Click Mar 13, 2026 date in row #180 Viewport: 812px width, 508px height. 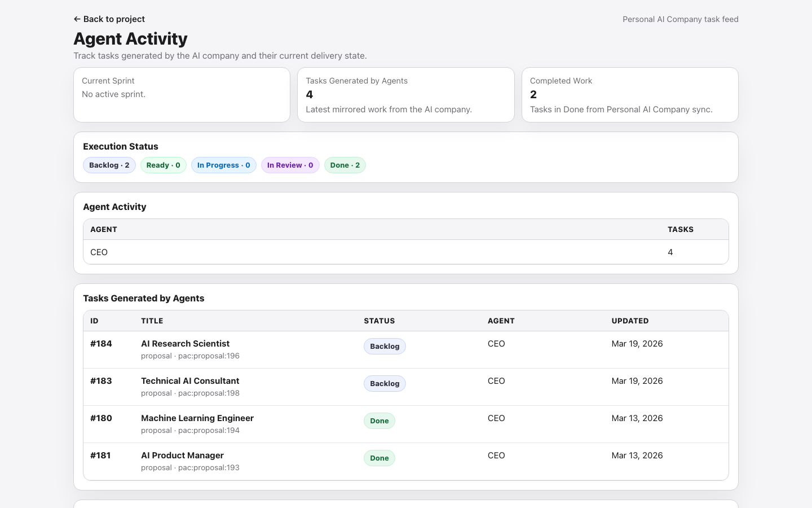coord(637,418)
